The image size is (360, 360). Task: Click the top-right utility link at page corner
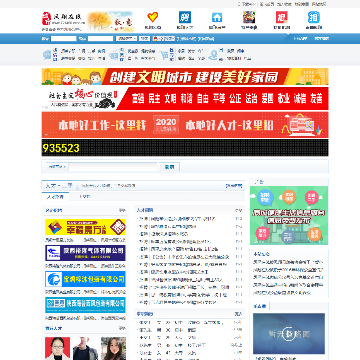pos(319,4)
